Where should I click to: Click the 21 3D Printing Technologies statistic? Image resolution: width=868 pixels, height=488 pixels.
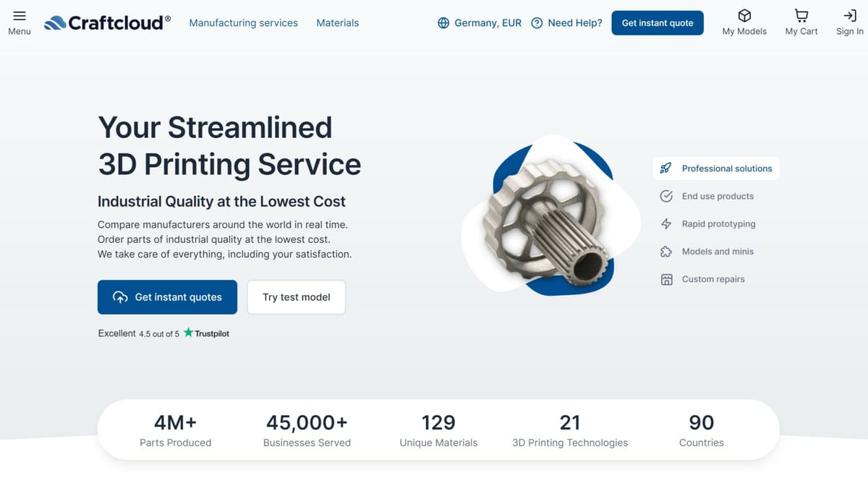pyautogui.click(x=570, y=430)
